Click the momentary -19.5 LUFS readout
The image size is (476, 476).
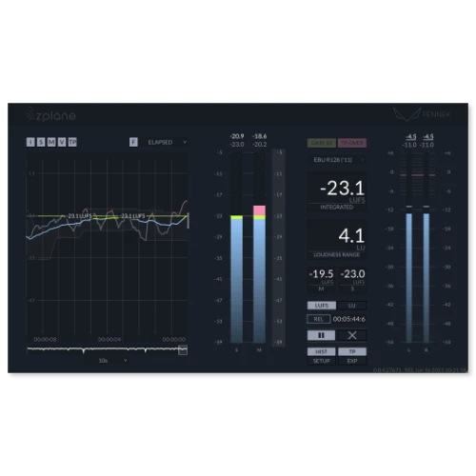click(x=321, y=280)
